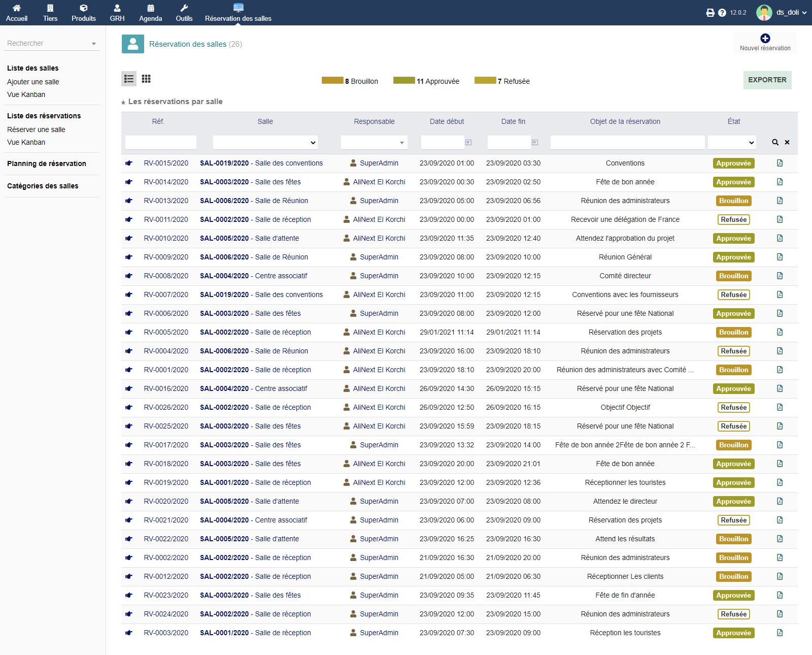812x655 pixels.
Task: Open Outils in top menu
Action: point(184,13)
